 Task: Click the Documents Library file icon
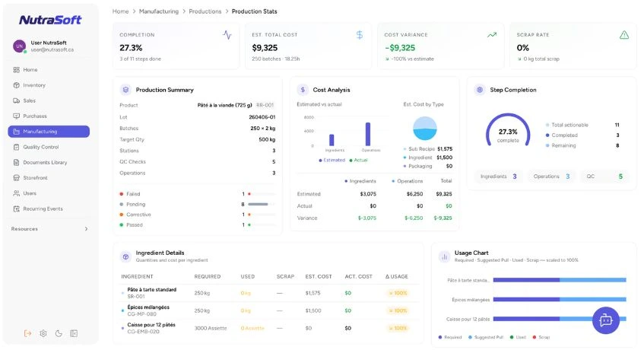[x=17, y=162]
